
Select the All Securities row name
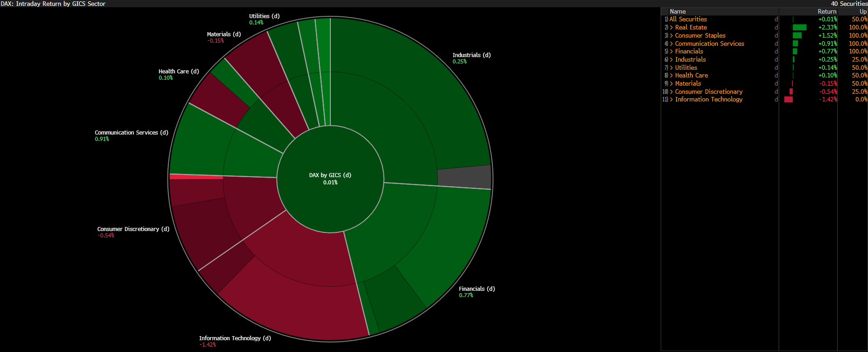(x=688, y=19)
